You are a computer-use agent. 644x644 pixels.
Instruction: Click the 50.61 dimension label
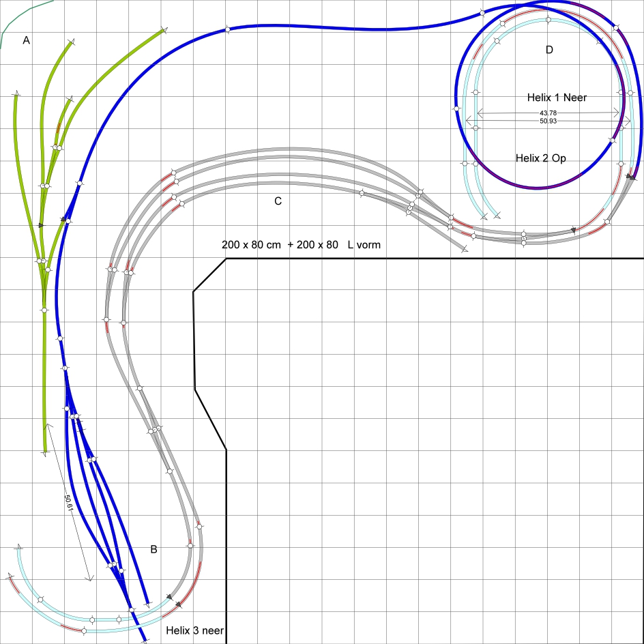point(69,503)
